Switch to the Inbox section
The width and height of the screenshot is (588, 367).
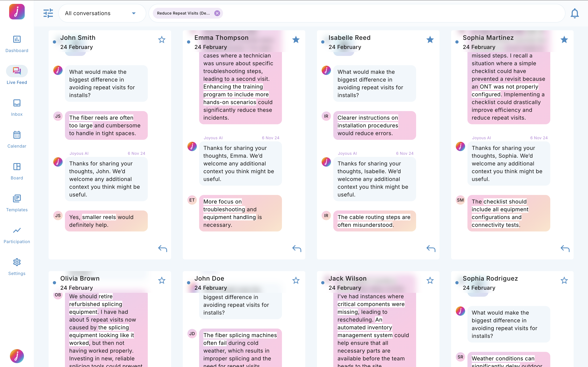click(17, 108)
